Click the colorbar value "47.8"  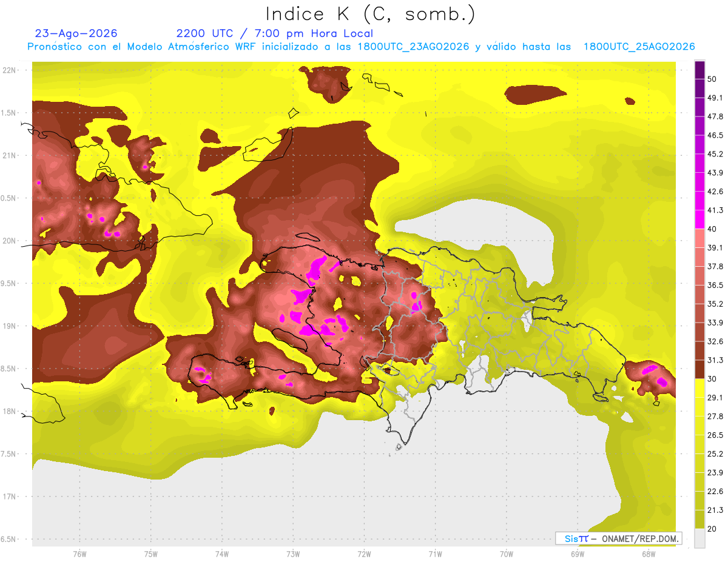[715, 116]
